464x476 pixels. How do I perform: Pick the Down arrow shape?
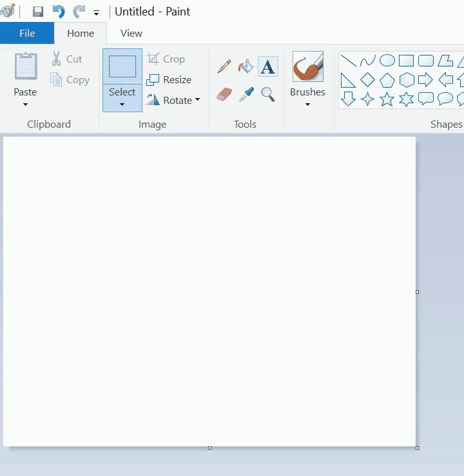click(x=348, y=99)
